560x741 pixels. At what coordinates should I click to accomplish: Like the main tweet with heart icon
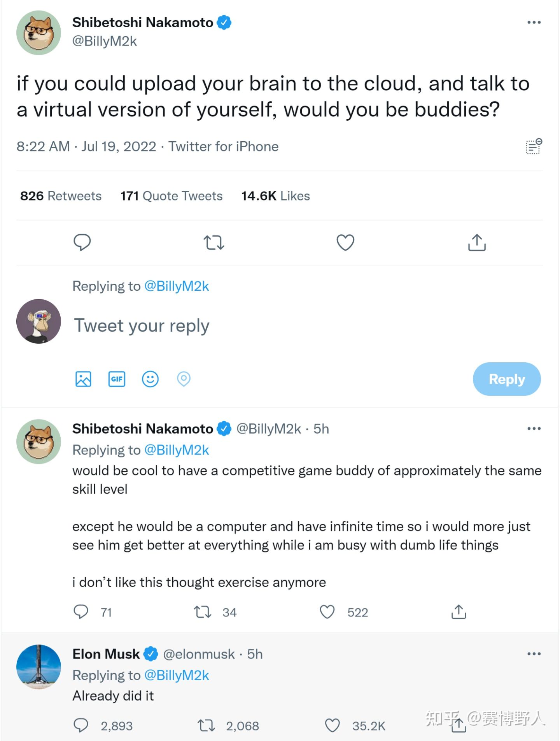coord(345,242)
